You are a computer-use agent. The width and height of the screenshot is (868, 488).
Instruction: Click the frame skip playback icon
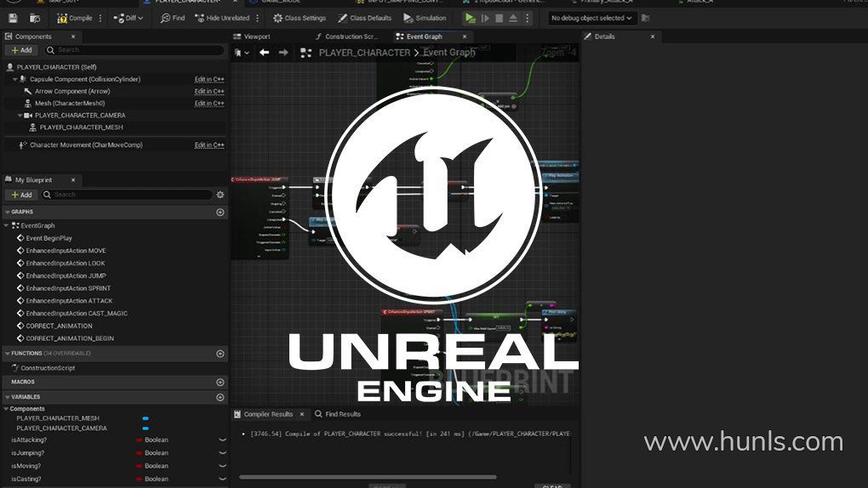[x=485, y=18]
